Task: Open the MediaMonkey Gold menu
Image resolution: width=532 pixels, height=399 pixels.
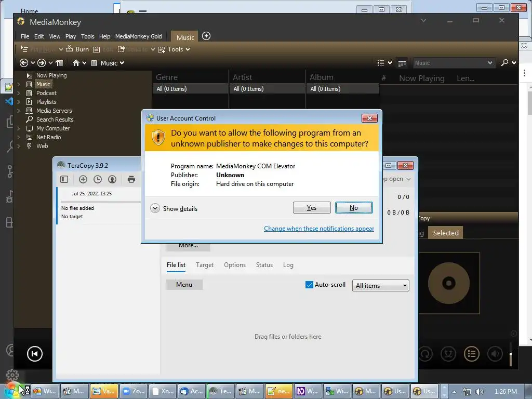Action: coord(138,36)
